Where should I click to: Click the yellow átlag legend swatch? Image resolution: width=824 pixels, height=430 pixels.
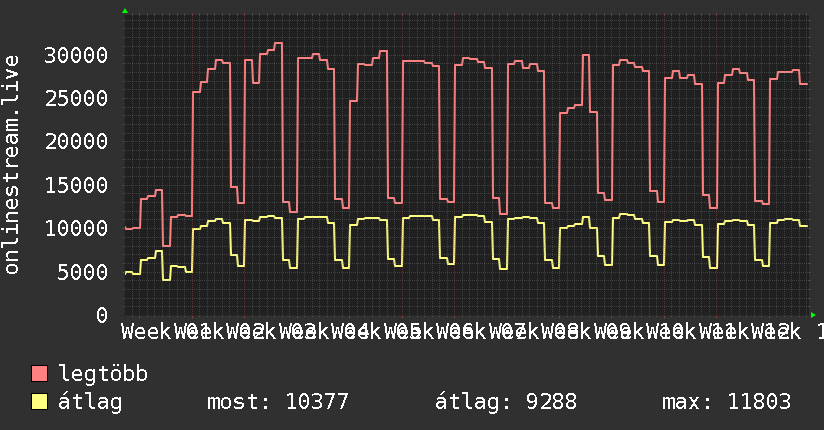39,402
